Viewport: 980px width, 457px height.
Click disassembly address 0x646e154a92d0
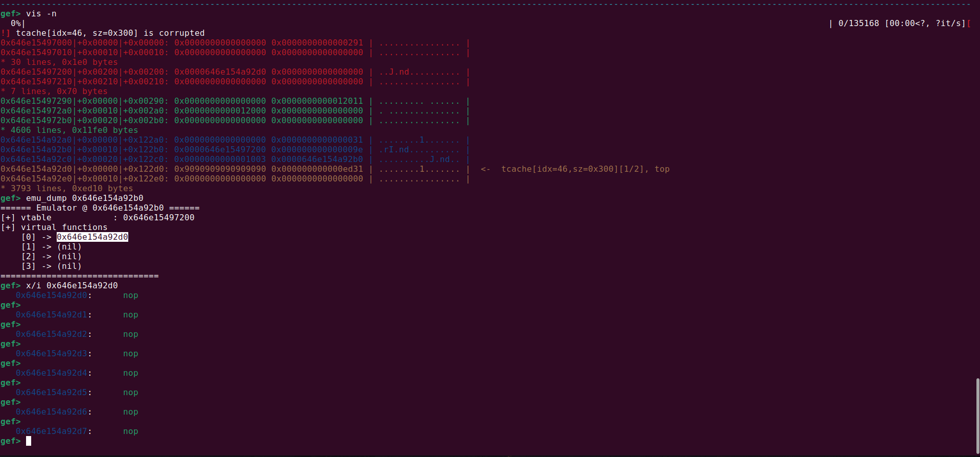(52, 295)
